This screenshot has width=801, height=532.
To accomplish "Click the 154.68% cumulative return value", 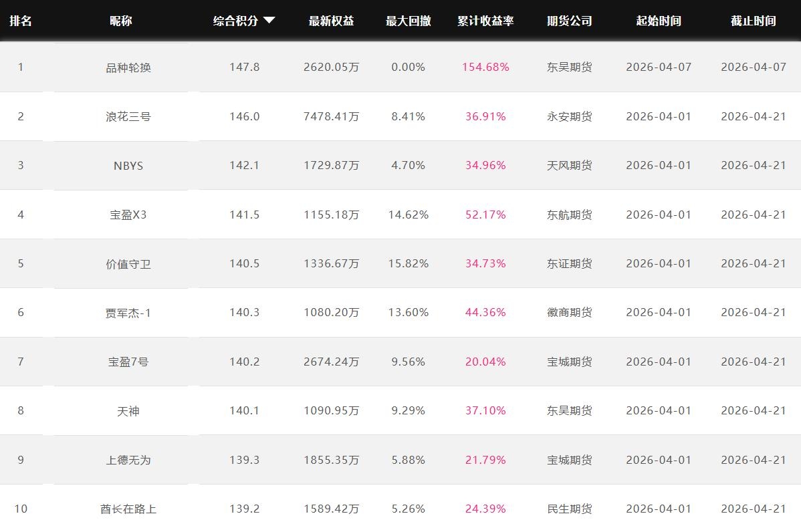I will point(485,68).
